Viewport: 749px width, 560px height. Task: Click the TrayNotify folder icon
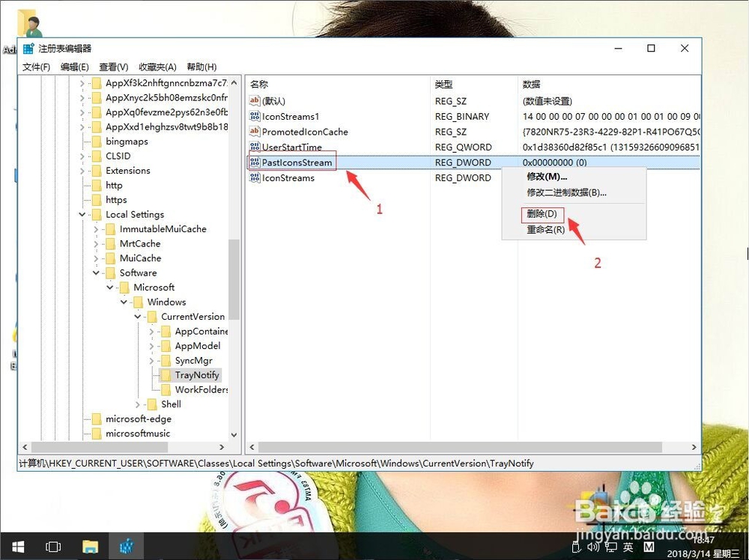point(166,375)
